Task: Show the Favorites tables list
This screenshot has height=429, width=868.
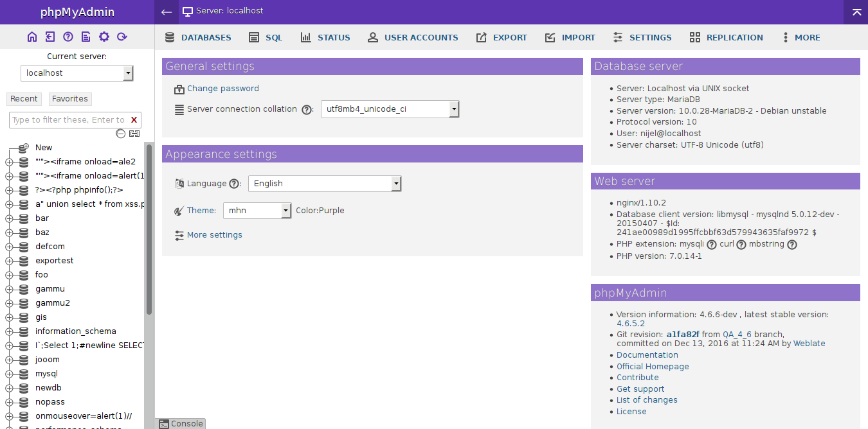Action: point(69,99)
